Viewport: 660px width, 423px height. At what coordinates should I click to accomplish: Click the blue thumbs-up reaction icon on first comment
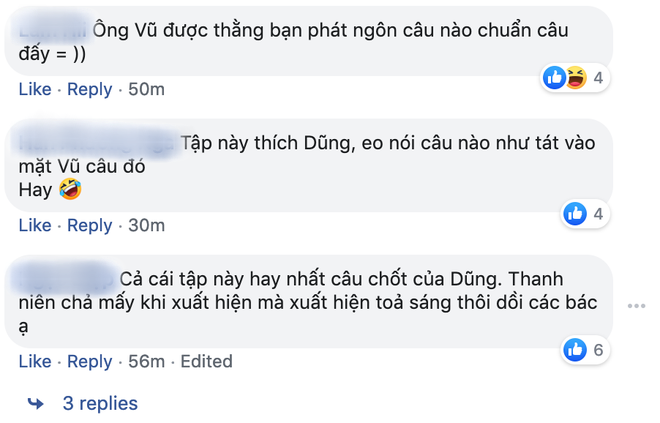[553, 77]
